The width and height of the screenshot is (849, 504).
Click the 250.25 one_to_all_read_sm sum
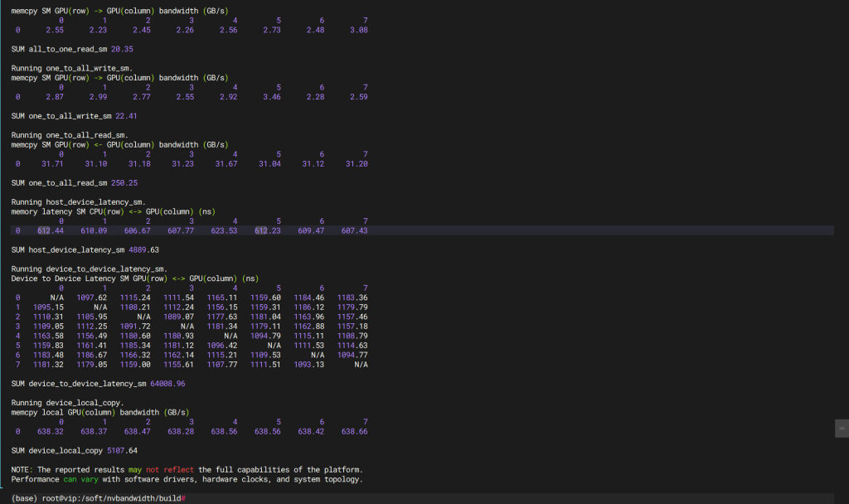pyautogui.click(x=124, y=182)
